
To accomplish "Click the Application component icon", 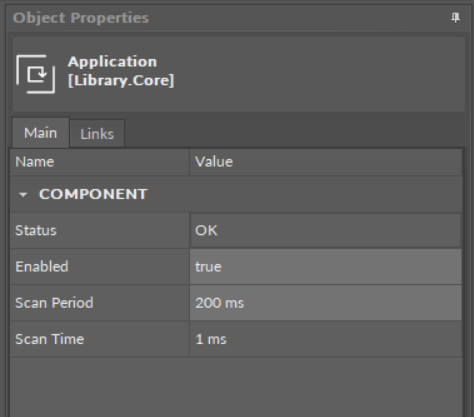I will pos(36,74).
